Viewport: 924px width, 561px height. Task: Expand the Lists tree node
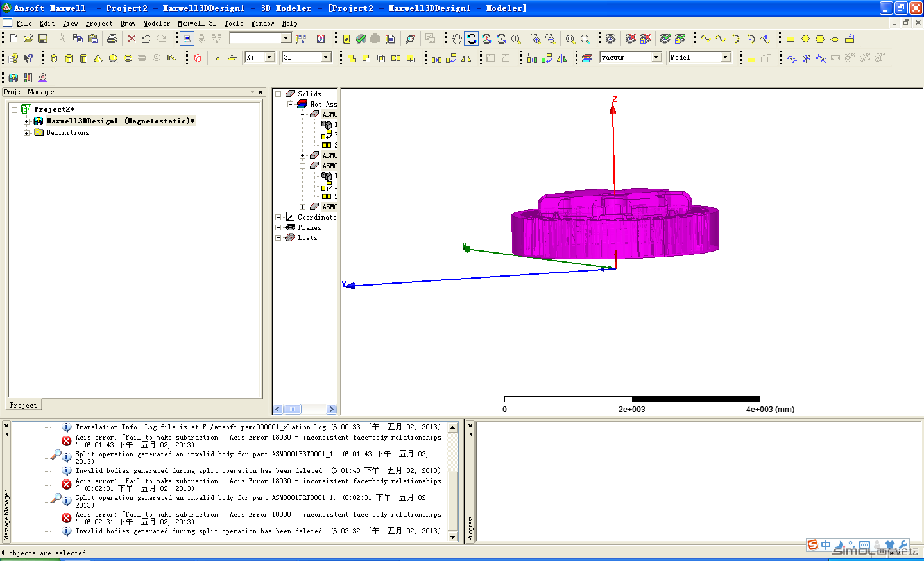point(278,237)
